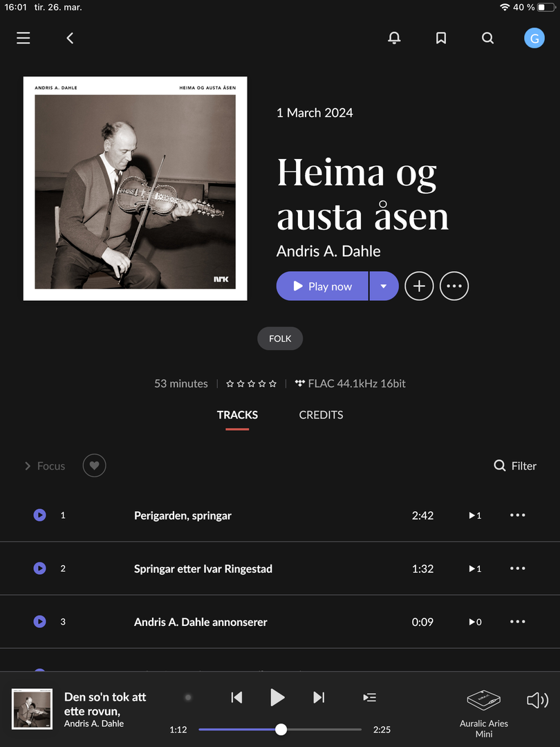
Task: Open the play queue icon
Action: pos(369,697)
